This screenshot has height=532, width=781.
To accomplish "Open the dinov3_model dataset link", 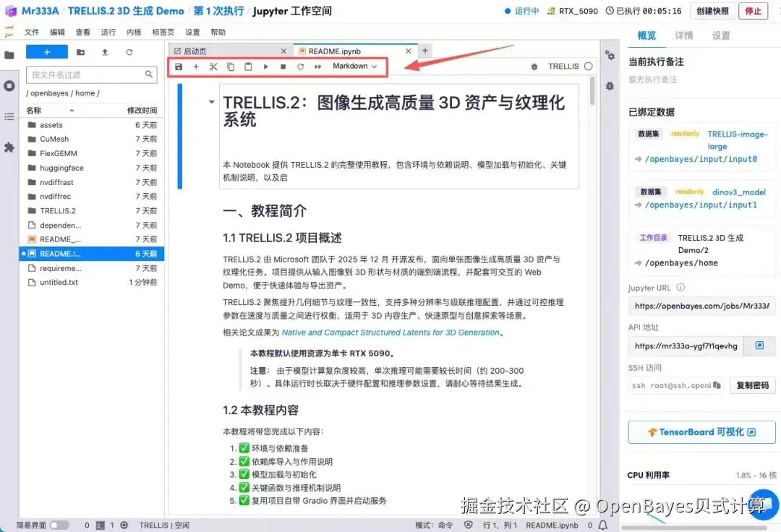I will tap(738, 192).
